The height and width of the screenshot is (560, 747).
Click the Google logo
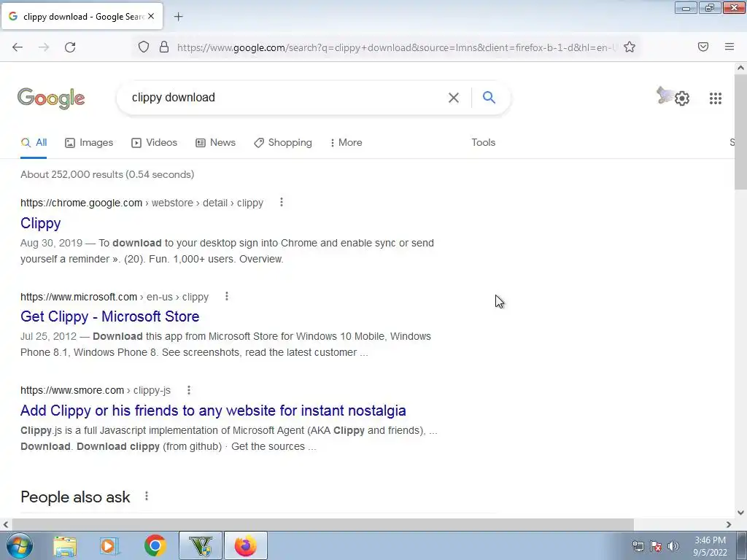pos(51,98)
